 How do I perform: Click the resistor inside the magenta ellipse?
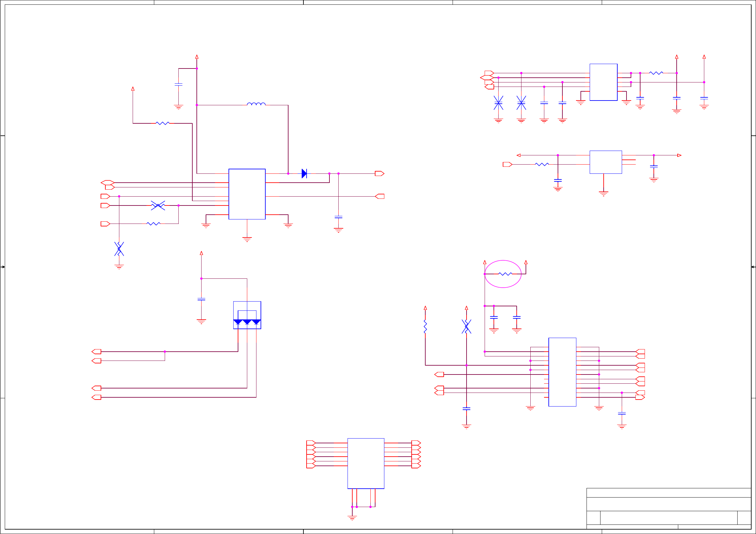coord(505,274)
